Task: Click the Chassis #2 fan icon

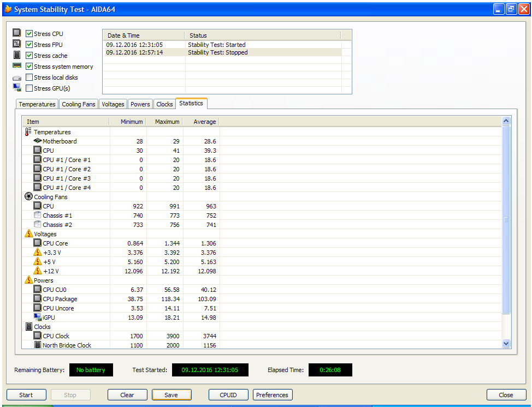Action: [37, 224]
